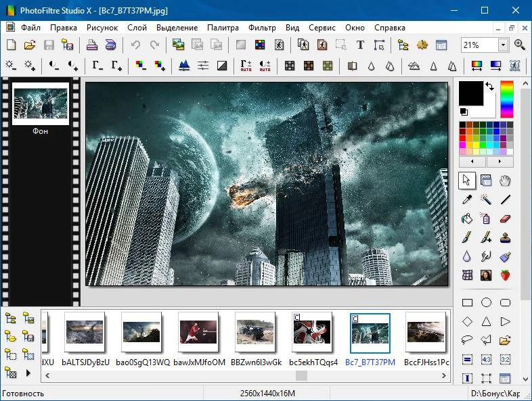
Task: Open the Histogram levels icon
Action: [x=184, y=66]
